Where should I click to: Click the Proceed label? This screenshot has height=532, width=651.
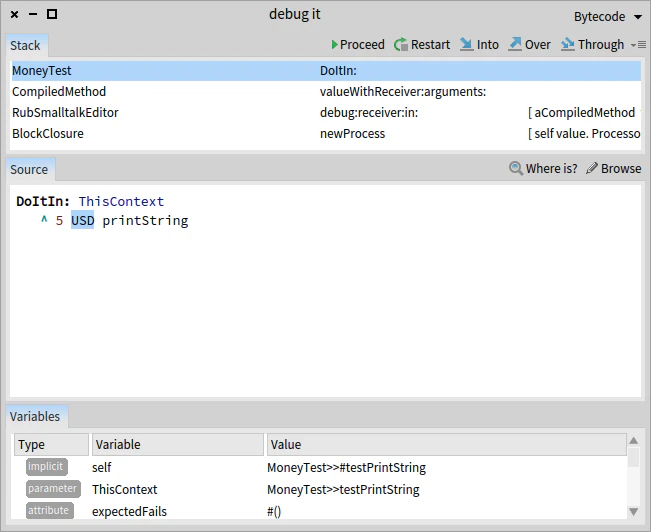pyautogui.click(x=362, y=44)
